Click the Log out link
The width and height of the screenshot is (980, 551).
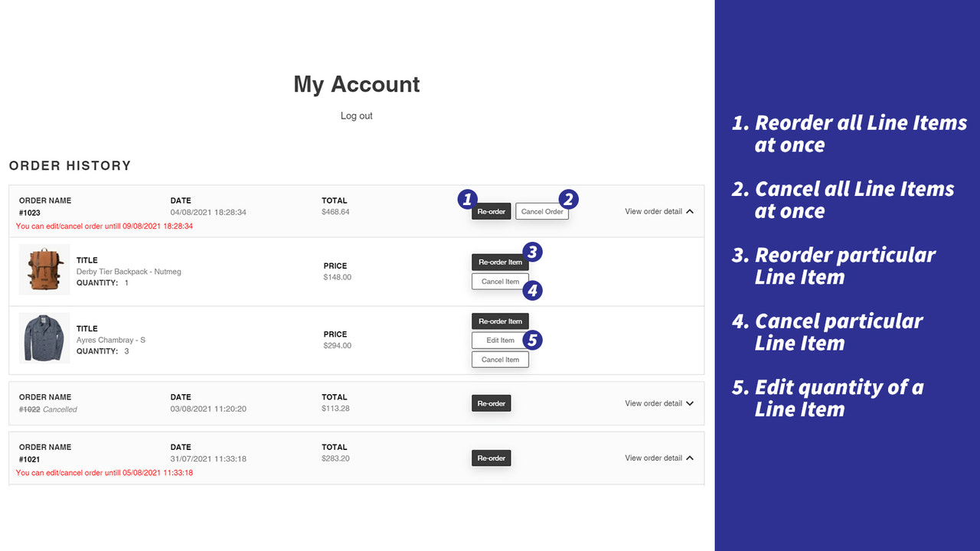coord(356,116)
